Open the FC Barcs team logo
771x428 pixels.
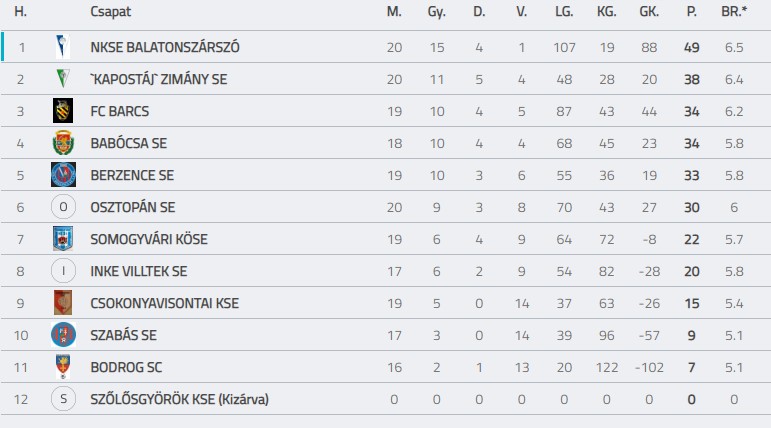63,111
